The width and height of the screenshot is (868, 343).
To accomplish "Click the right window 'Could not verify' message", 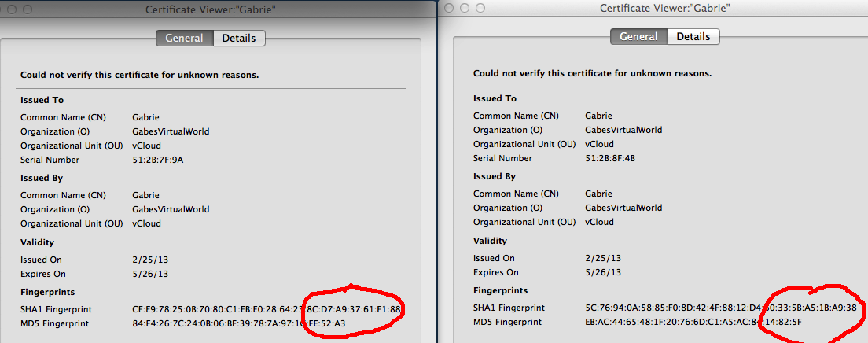I will pyautogui.click(x=592, y=73).
